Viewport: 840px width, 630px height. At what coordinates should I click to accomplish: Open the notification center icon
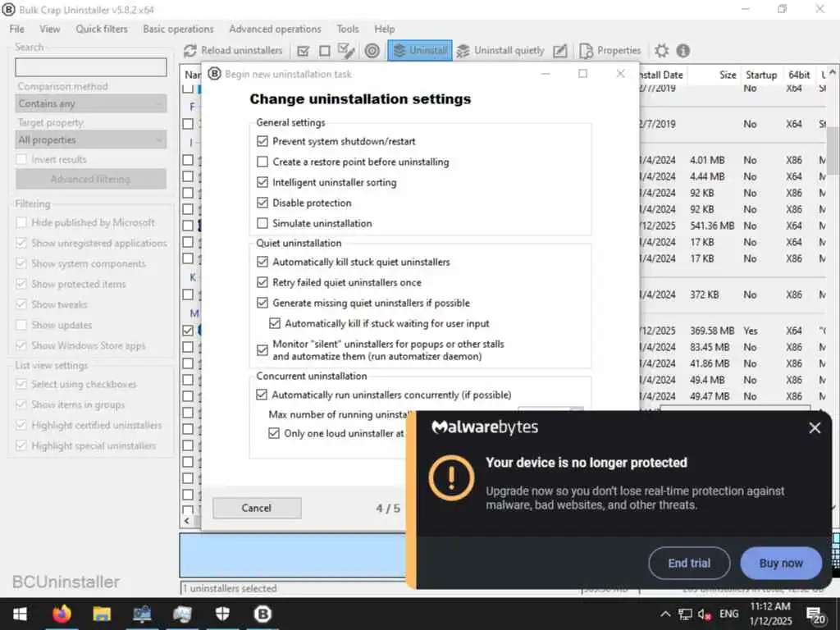coord(815,615)
